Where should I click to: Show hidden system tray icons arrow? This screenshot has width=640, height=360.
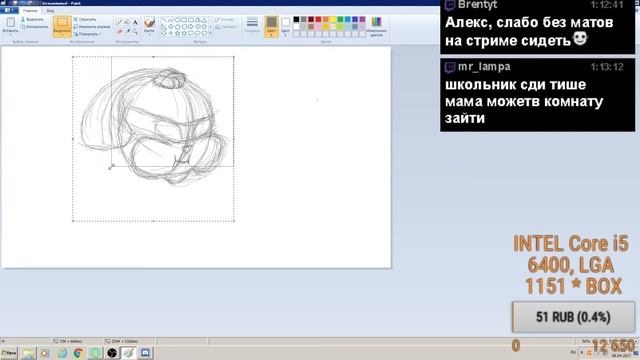pyautogui.click(x=582, y=352)
